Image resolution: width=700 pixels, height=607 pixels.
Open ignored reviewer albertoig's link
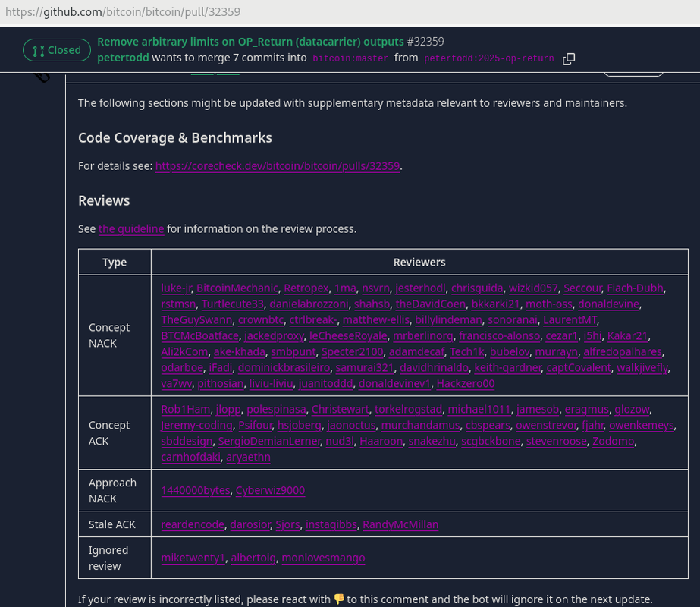coord(253,558)
